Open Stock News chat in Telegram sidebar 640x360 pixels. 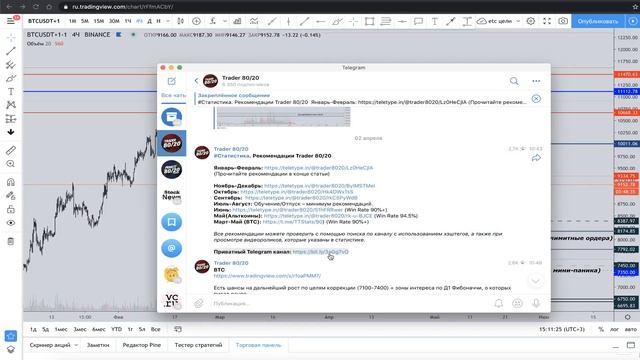point(171,196)
